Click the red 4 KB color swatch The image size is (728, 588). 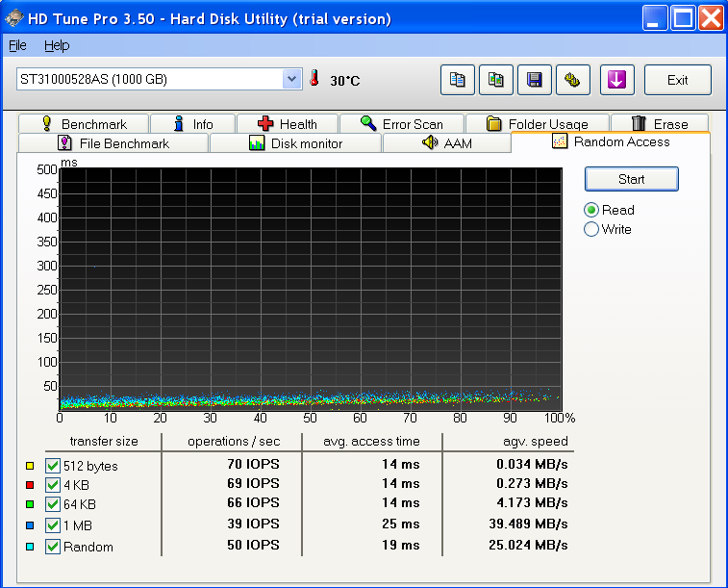[30, 486]
